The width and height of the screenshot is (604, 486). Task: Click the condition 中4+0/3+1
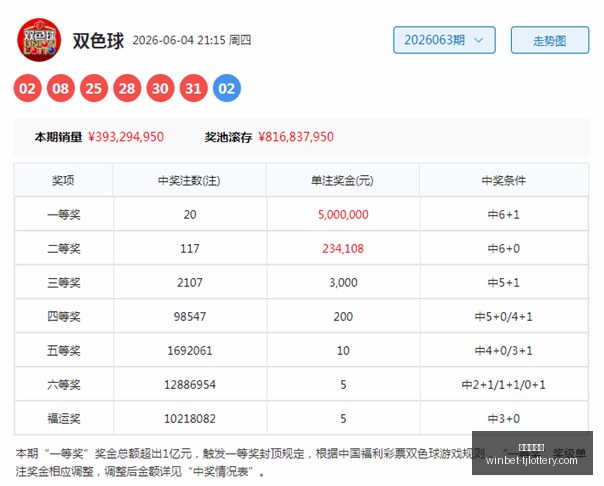[x=504, y=351]
